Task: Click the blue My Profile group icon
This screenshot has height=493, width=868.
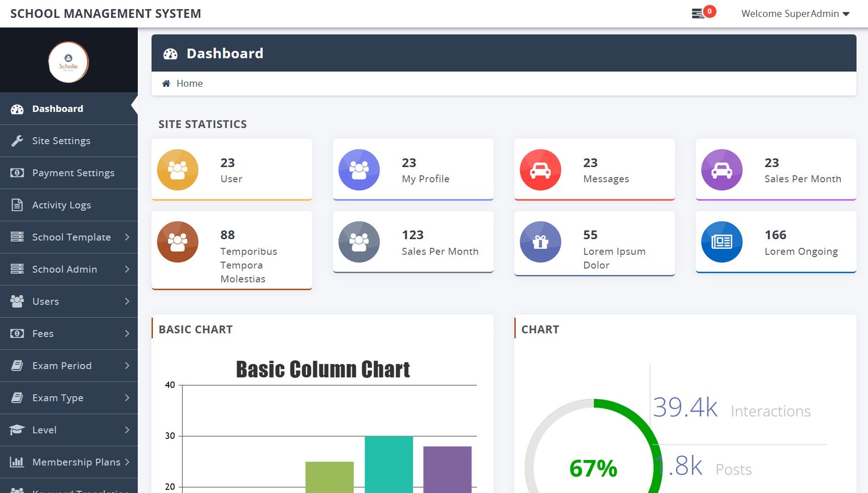Action: click(359, 170)
